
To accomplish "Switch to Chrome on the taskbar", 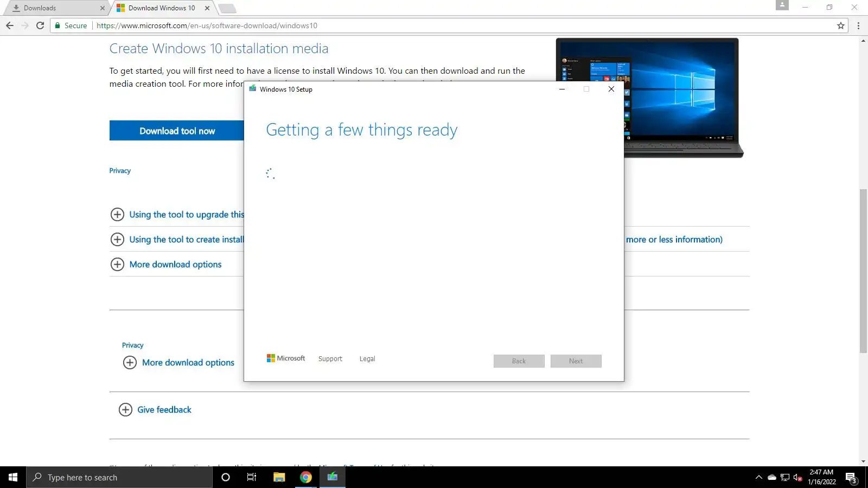I will 306,477.
